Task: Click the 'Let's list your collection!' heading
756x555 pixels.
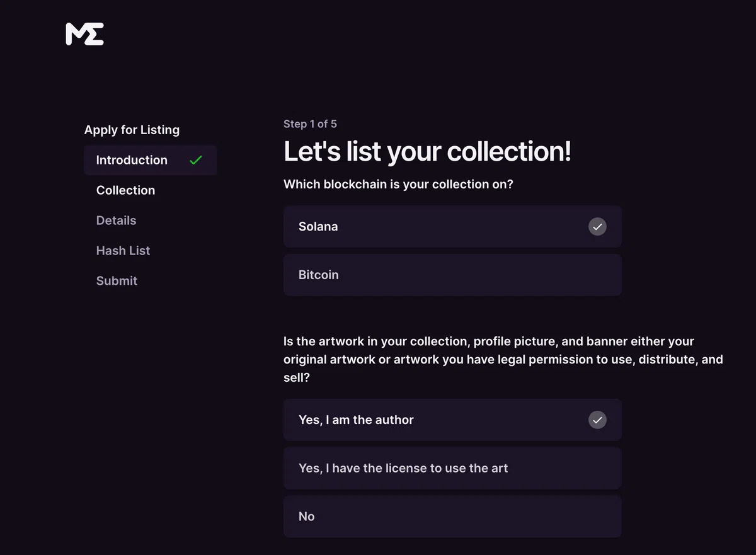Action: [427, 152]
